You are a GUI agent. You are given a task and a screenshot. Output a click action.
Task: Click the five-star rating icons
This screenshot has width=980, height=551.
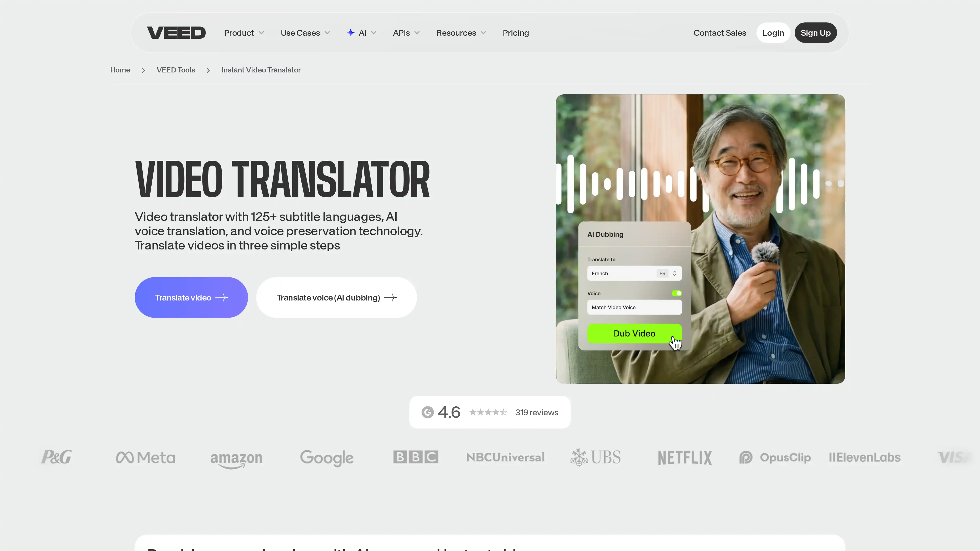(x=488, y=412)
